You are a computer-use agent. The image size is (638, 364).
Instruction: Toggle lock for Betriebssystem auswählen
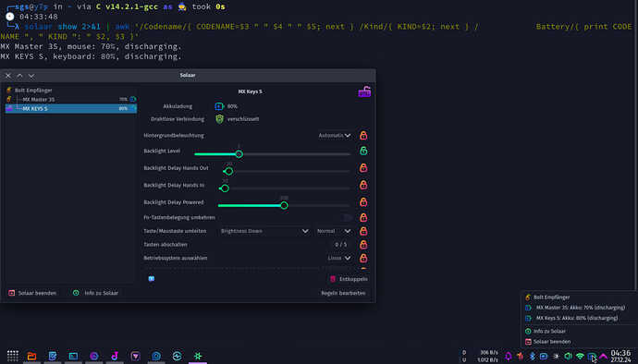pos(363,259)
